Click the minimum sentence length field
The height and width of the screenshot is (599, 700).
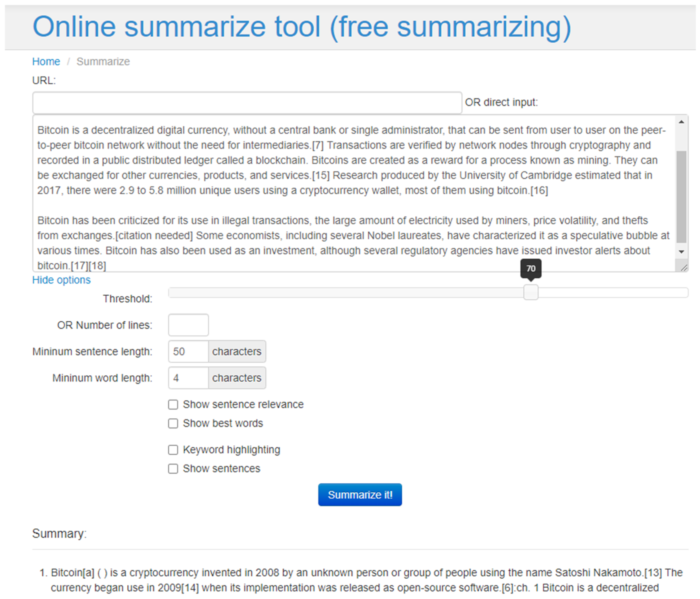coord(188,352)
